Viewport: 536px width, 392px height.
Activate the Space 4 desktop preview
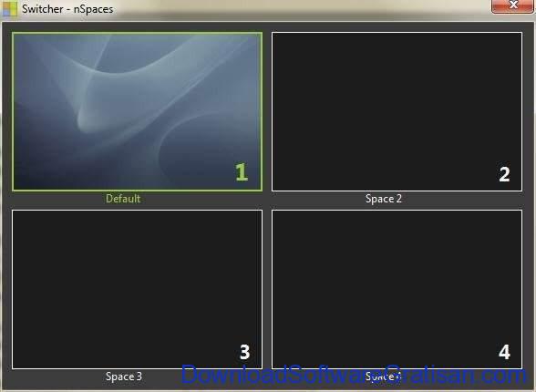[x=397, y=289]
